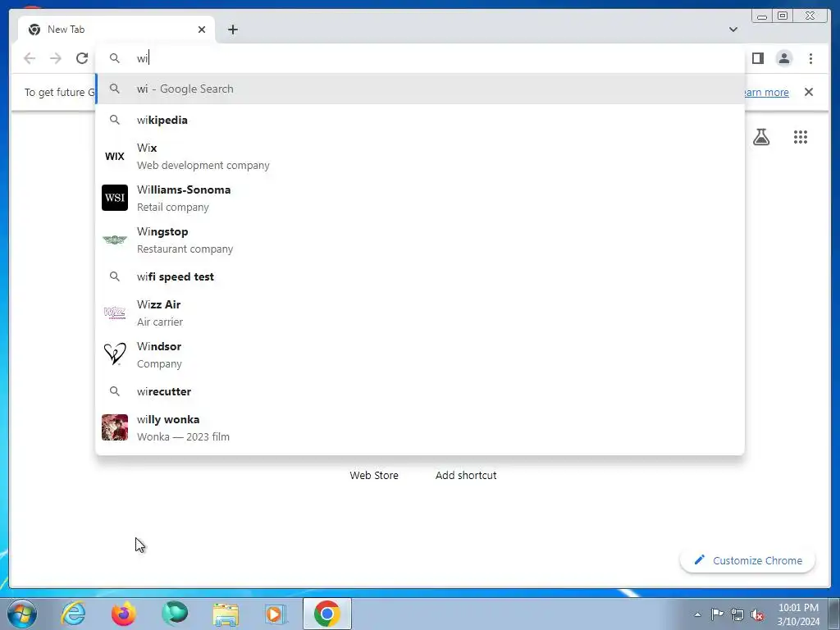
Task: Click the browser Forward arrow
Action: (x=56, y=58)
